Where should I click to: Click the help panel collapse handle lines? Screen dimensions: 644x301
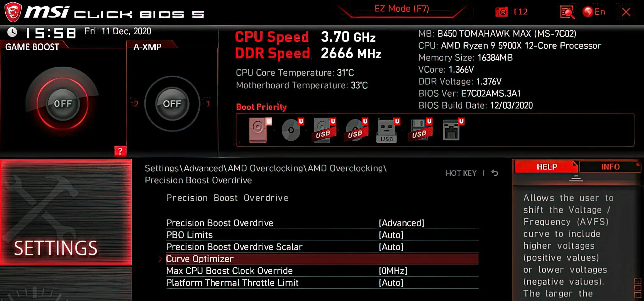tap(576, 179)
